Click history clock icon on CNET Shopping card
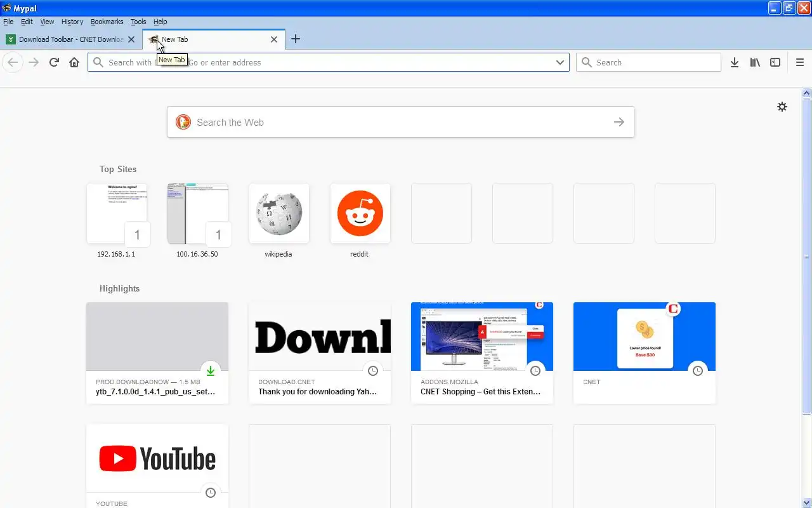The width and height of the screenshot is (812, 508). pos(535,371)
